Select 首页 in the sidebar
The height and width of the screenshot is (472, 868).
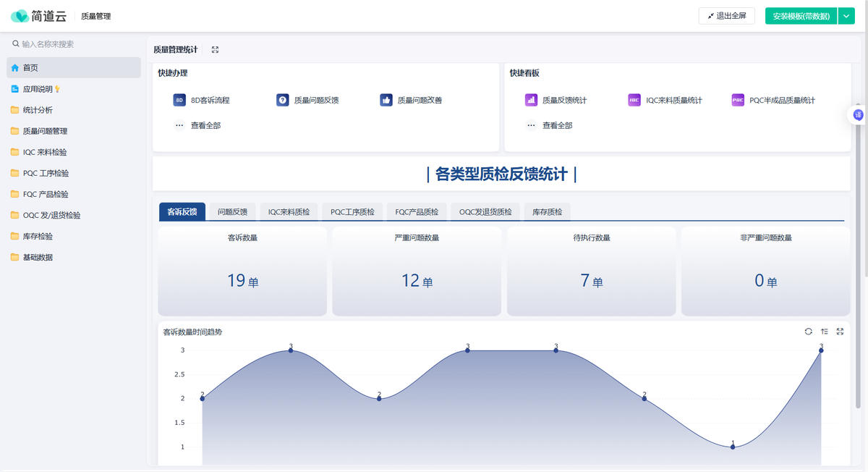(74, 68)
